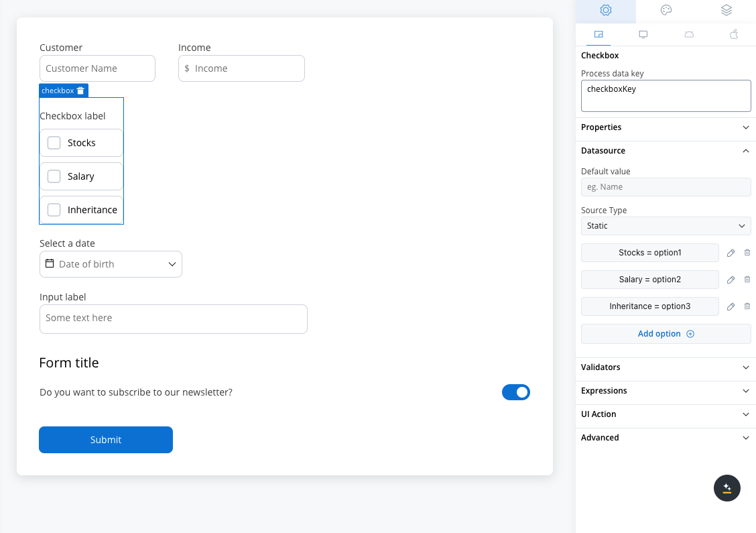The height and width of the screenshot is (533, 756).
Task: Expand the Validators section
Action: point(666,367)
